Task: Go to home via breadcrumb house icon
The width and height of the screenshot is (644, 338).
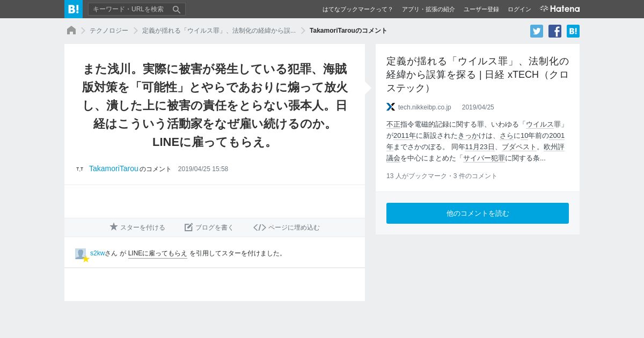Action: point(71,30)
